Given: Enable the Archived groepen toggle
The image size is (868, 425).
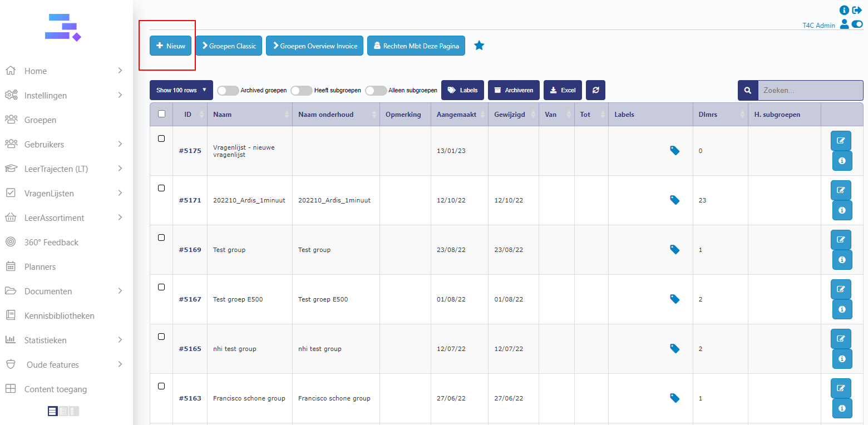Looking at the screenshot, I should 228,90.
